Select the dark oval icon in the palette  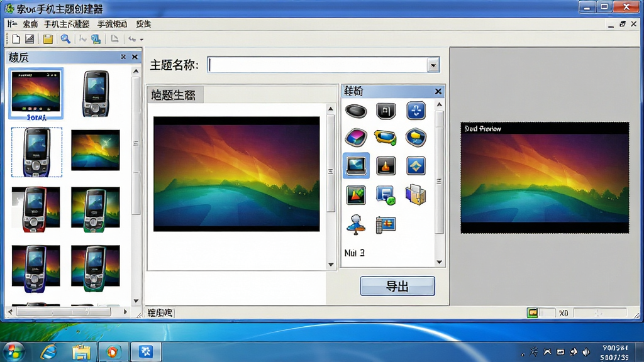356,111
